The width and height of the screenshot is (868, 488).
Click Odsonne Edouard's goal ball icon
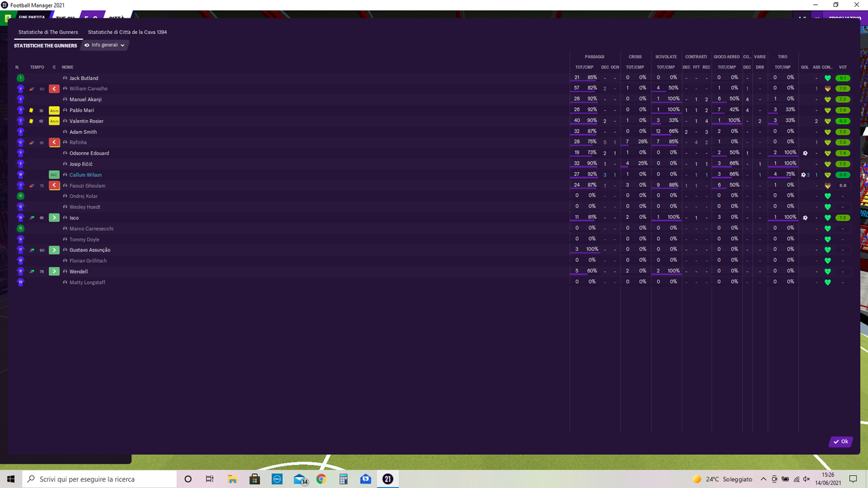804,153
